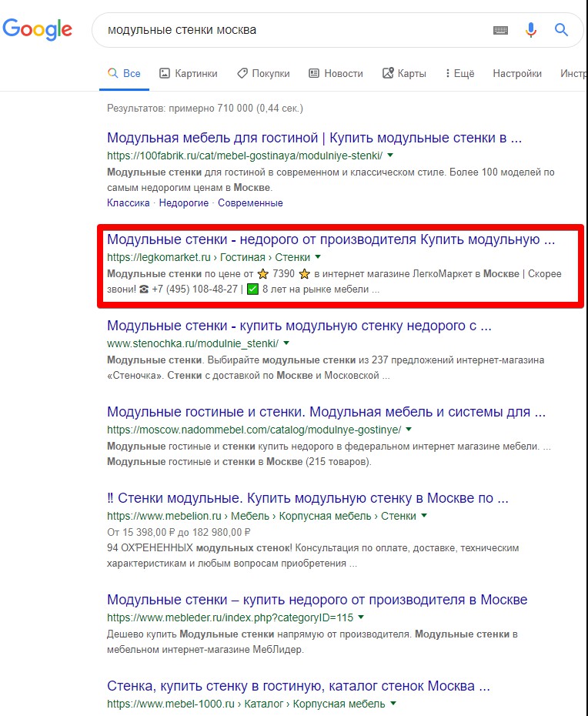
Task: Expand dropdown arrow next to stenochka.ru URL
Action: point(286,343)
